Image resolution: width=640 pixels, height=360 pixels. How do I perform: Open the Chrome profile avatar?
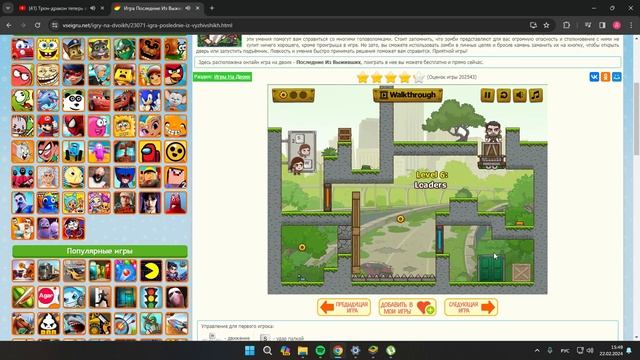pyautogui.click(x=617, y=25)
